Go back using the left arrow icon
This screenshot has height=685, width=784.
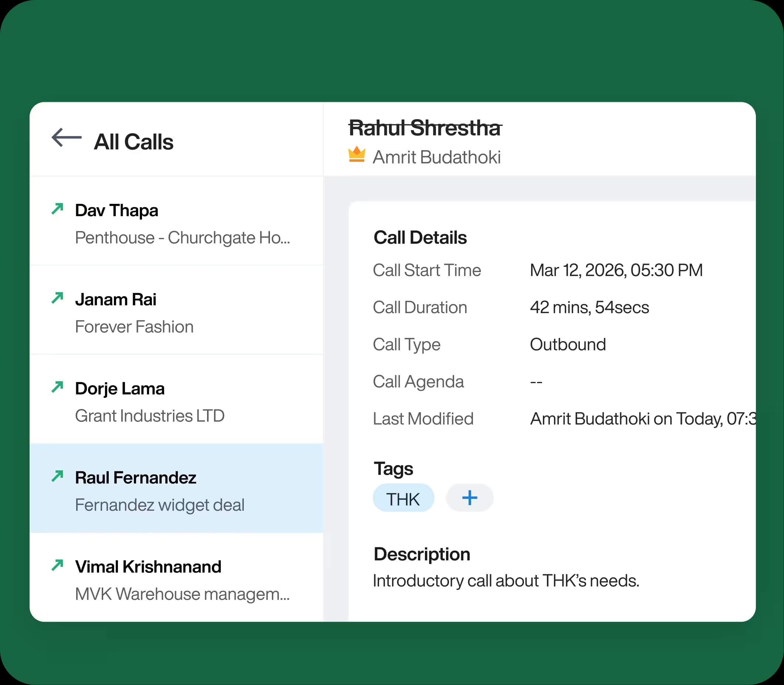pyautogui.click(x=67, y=138)
